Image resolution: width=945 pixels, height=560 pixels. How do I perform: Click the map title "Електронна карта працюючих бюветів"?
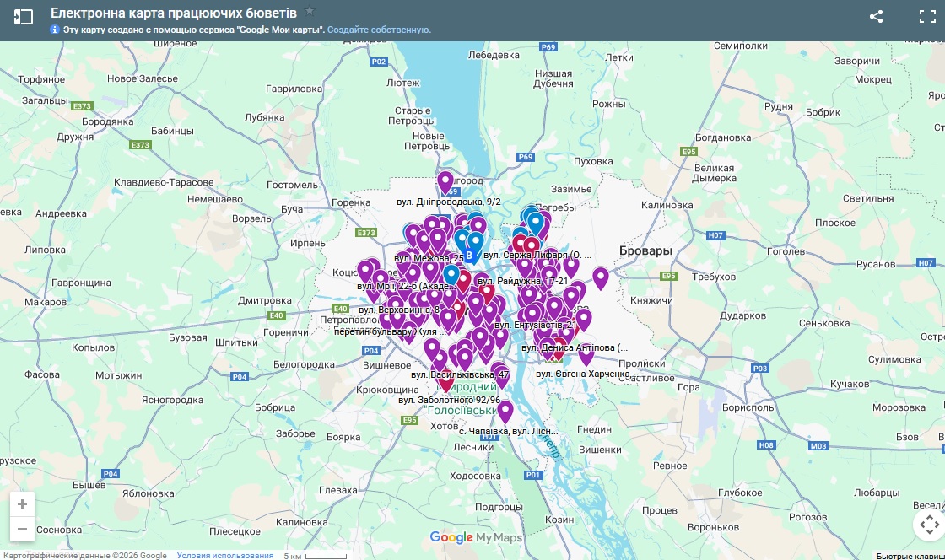[x=173, y=13]
